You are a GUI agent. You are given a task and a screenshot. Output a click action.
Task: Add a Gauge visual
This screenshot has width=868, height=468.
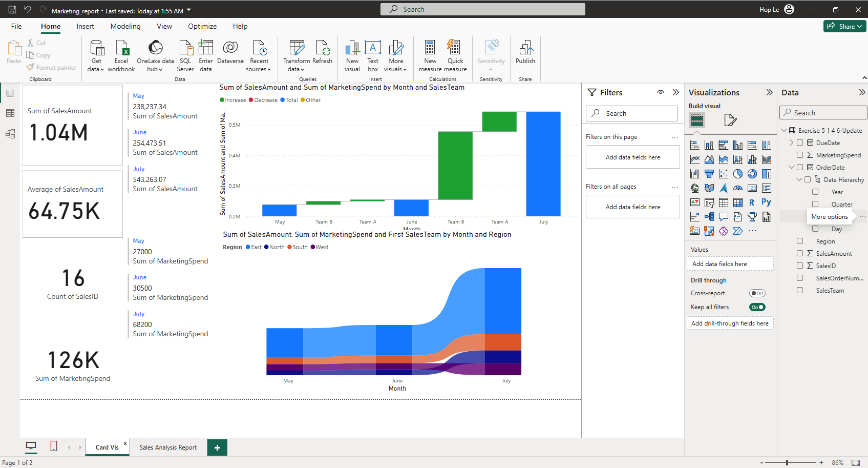738,188
